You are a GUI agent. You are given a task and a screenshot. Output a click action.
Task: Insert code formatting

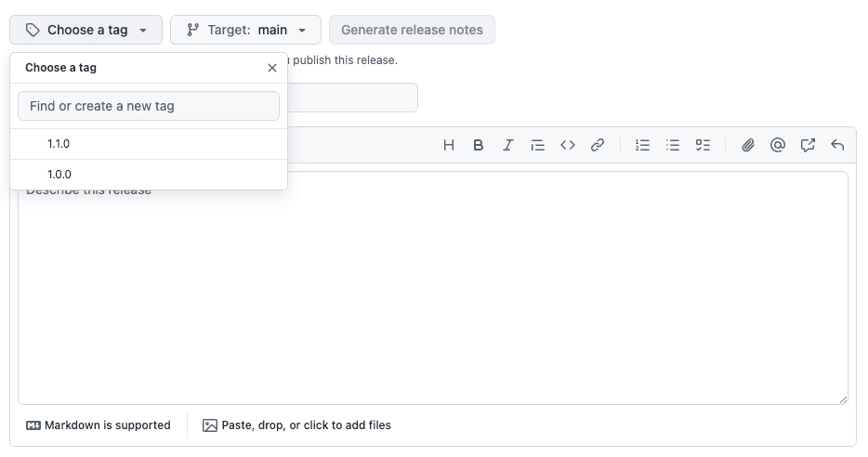[x=568, y=145]
